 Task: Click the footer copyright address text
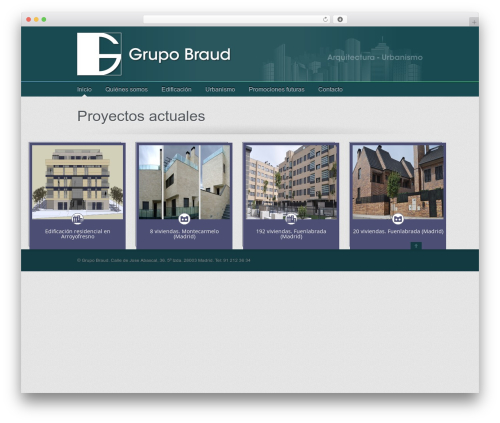(x=164, y=260)
